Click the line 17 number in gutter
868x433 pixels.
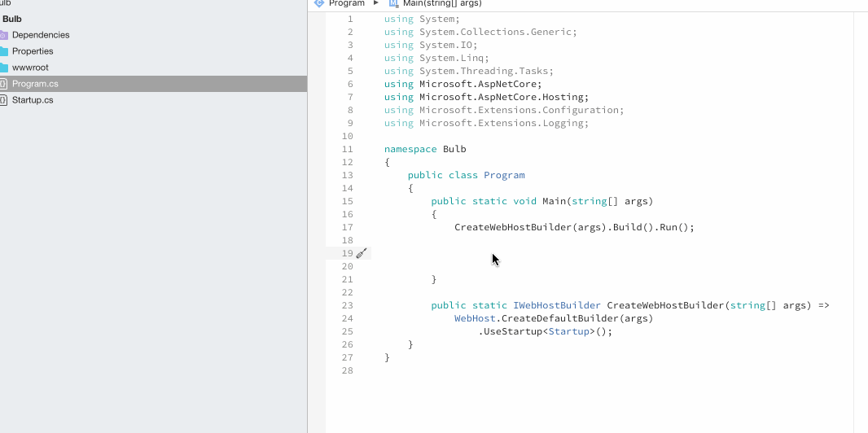(x=348, y=227)
